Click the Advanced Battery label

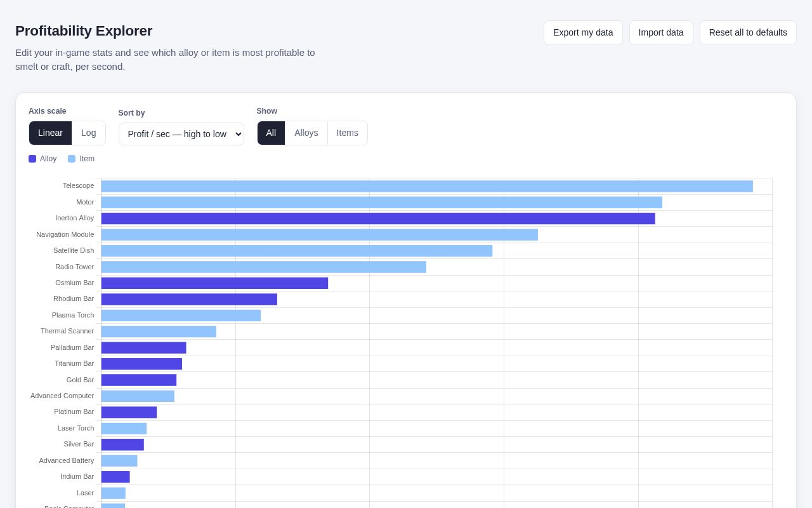pyautogui.click(x=67, y=460)
